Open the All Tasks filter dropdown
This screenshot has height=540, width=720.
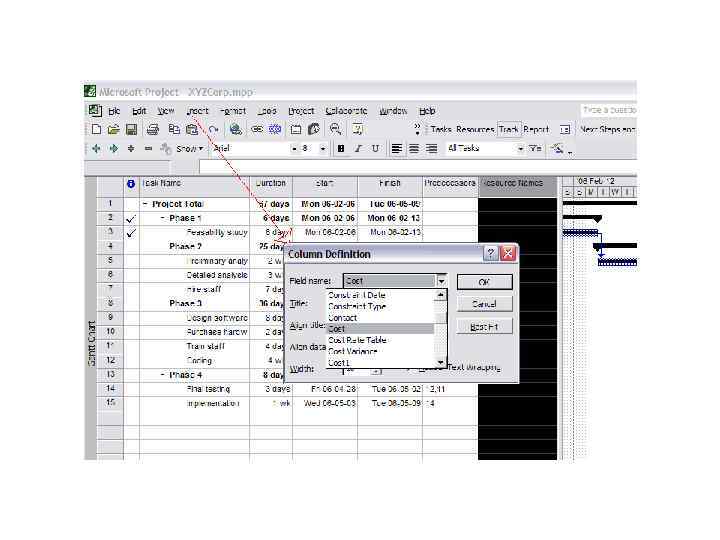point(520,149)
